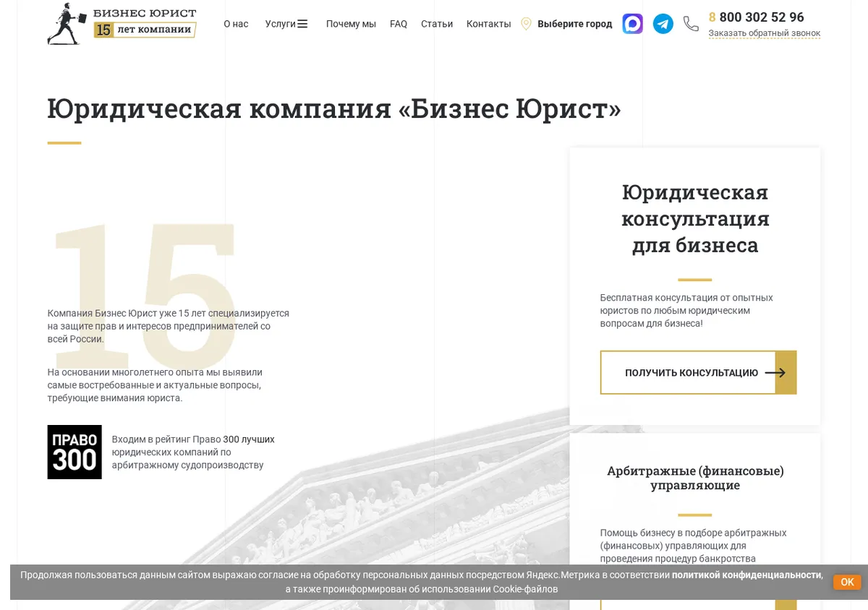Open the Telegram messenger icon

point(663,24)
